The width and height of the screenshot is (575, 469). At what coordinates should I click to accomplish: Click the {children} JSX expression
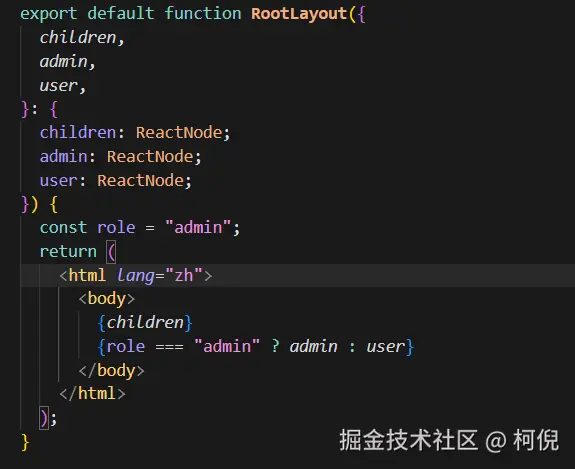pyautogui.click(x=145, y=323)
